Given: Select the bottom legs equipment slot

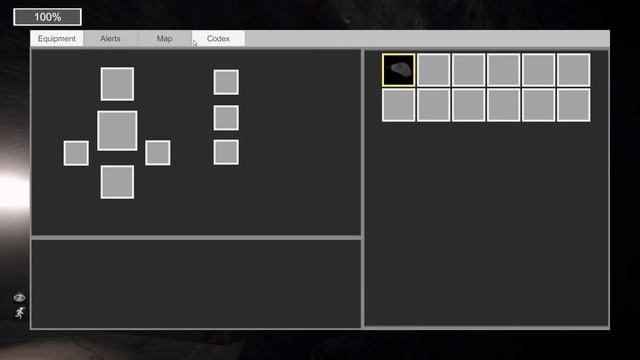Looking at the screenshot, I should click(x=117, y=182).
